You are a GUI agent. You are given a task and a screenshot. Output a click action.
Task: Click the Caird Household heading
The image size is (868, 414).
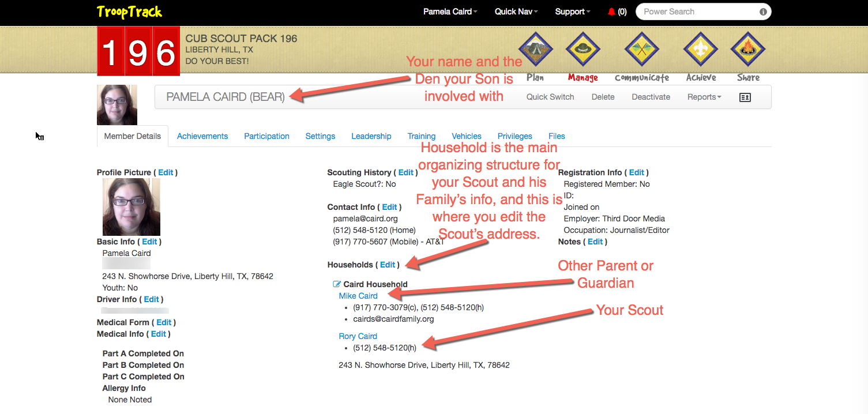coord(375,284)
